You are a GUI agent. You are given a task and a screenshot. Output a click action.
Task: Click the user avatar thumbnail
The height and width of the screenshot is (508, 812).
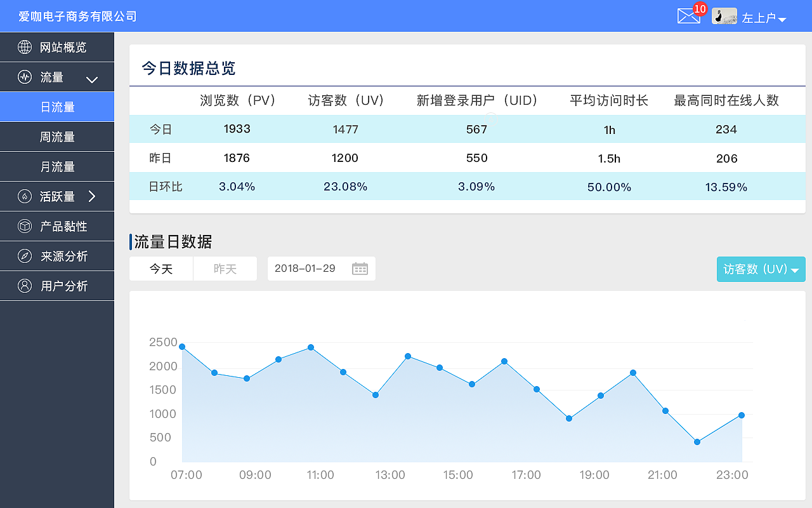click(724, 17)
